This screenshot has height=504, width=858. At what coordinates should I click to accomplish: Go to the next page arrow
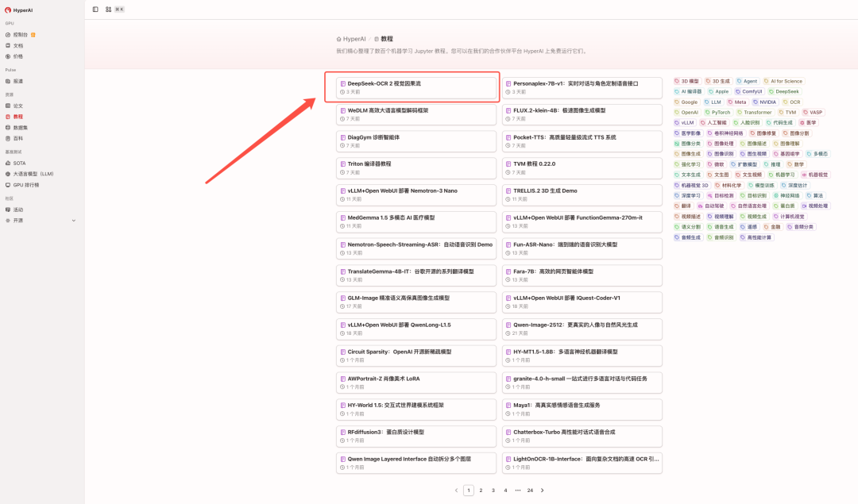(543, 491)
